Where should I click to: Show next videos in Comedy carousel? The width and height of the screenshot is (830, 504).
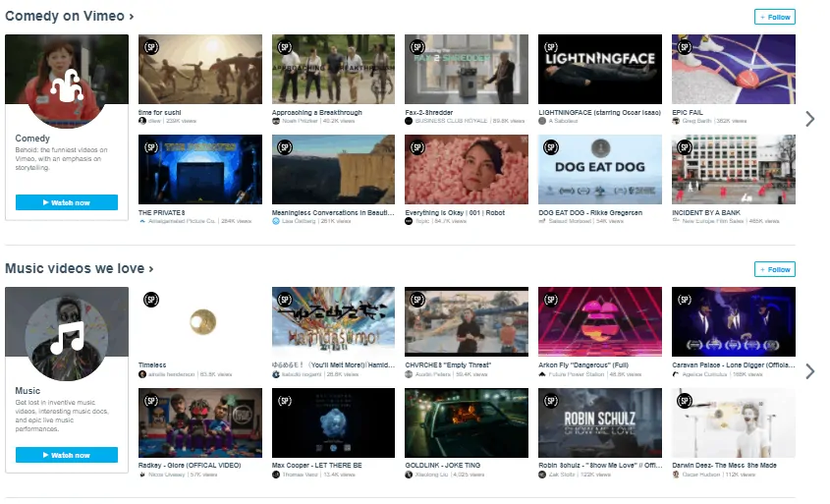point(809,119)
